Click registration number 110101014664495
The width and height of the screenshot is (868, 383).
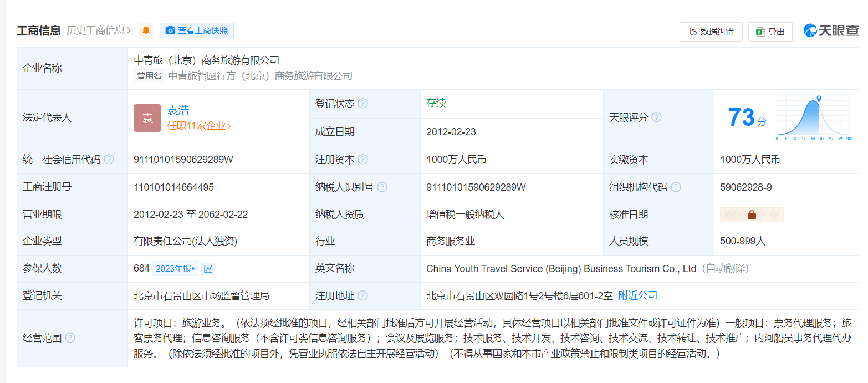coord(173,187)
